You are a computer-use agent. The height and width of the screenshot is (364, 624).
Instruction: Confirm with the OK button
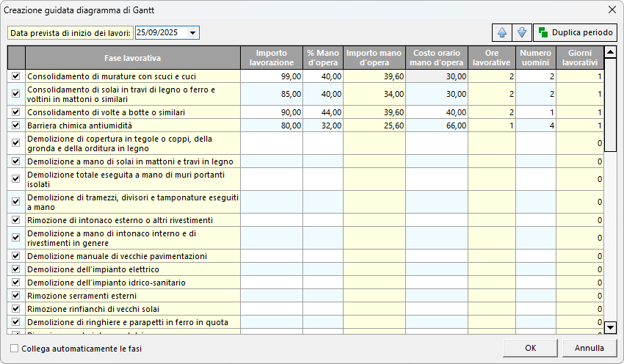click(x=530, y=347)
